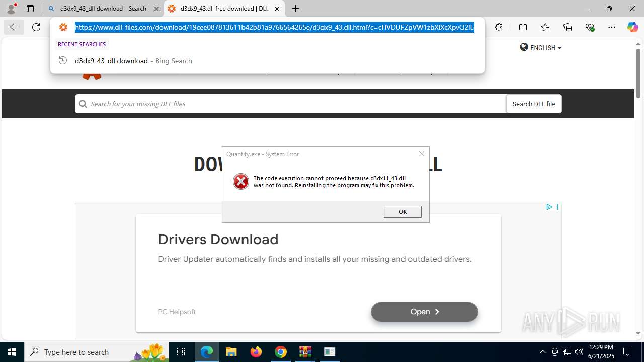
Task: Click scrollbar down arrow
Action: 638,333
